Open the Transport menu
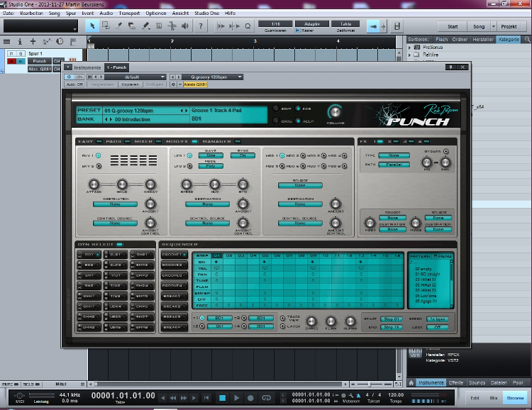The image size is (532, 410). pyautogui.click(x=129, y=13)
